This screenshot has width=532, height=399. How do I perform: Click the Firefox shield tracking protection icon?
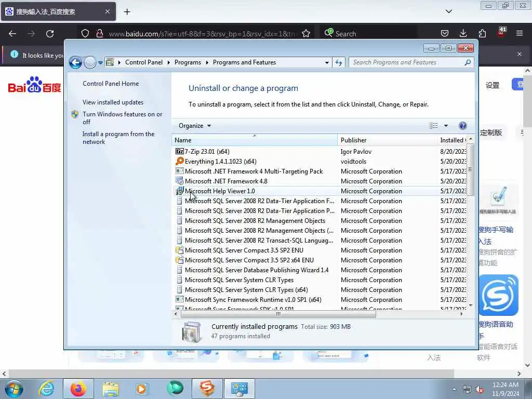[85, 33]
